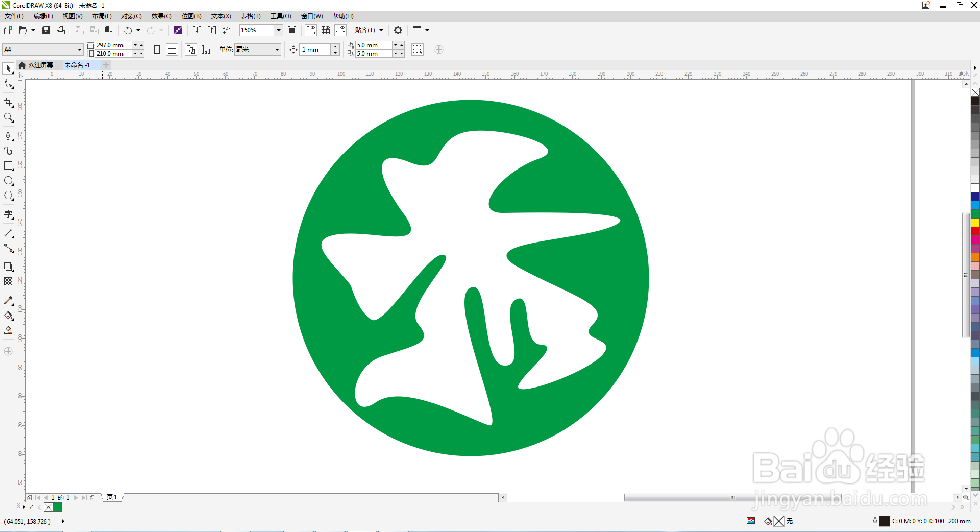This screenshot has width=980, height=532.
Task: Click the Import icon
Action: pos(197,30)
